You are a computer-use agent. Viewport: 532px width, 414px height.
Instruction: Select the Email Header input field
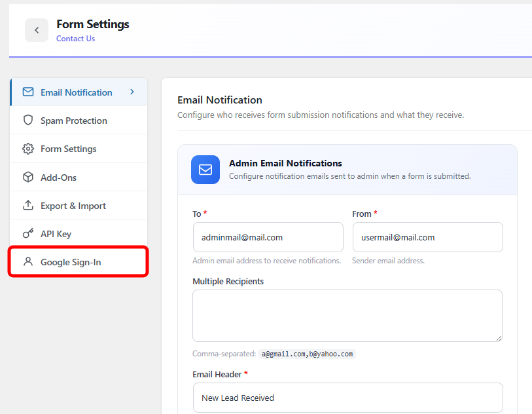tap(347, 398)
